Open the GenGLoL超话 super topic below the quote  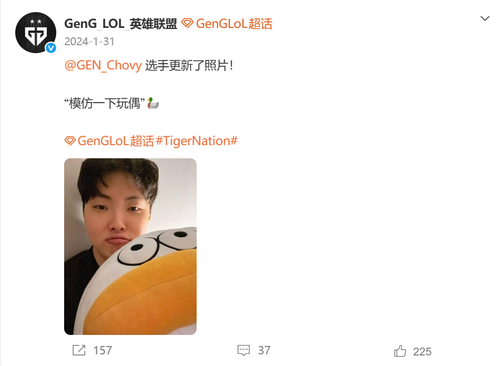tap(115, 141)
